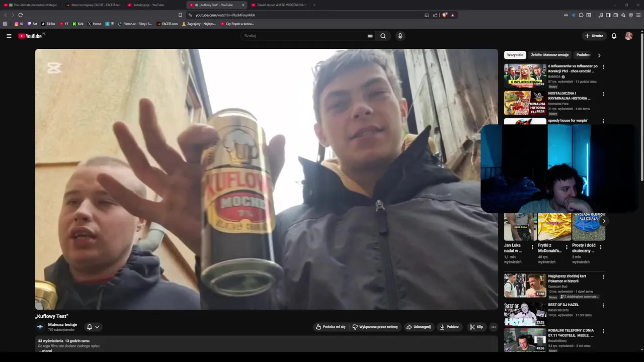This screenshot has width=644, height=362.
Task: Open the account avatar menu
Action: (x=628, y=36)
